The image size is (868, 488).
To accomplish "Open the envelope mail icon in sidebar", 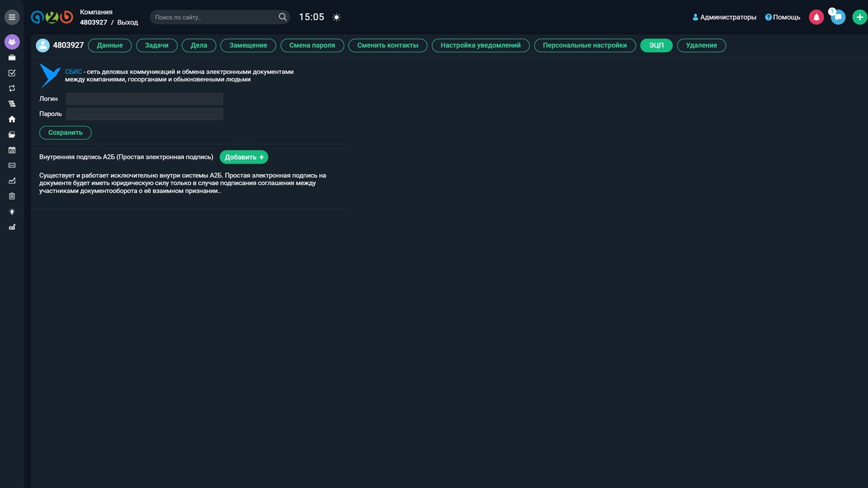I will click(12, 166).
